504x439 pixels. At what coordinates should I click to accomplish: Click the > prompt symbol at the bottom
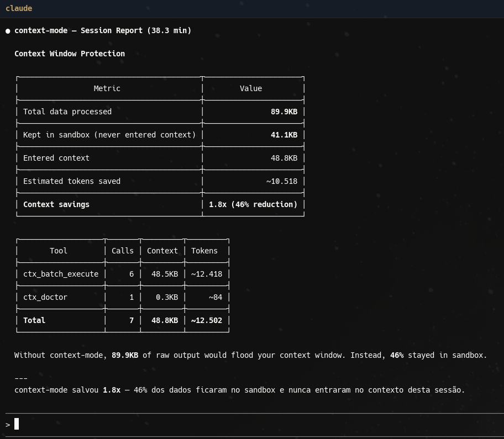(x=8, y=424)
